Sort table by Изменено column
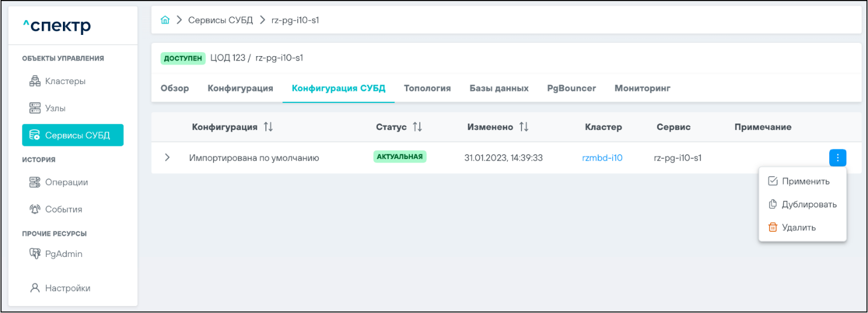Image resolution: width=868 pixels, height=313 pixels. [x=523, y=127]
